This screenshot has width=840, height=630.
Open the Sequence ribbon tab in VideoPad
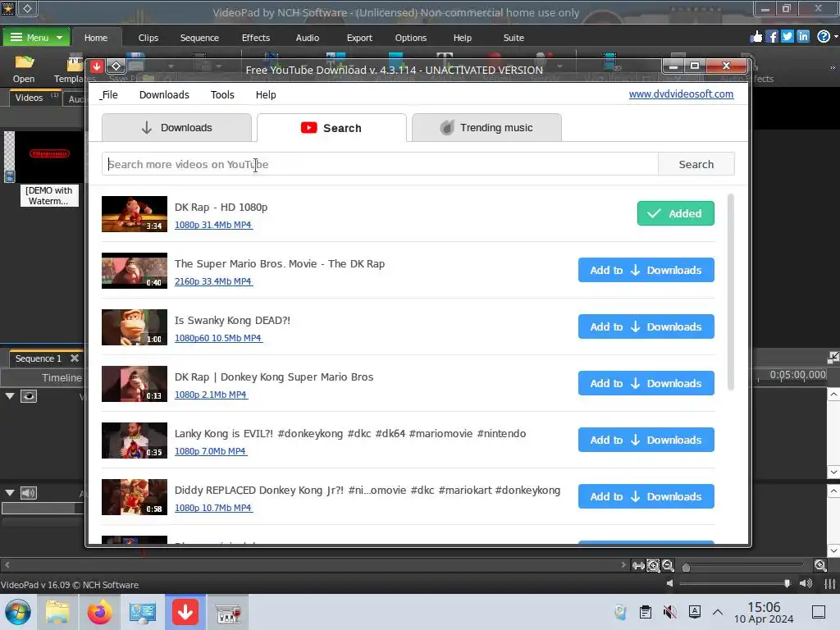[x=199, y=38]
